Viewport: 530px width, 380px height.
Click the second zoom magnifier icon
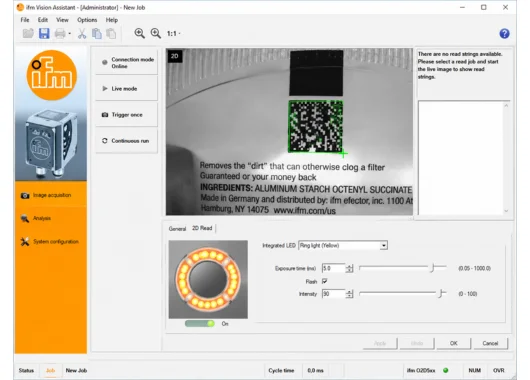click(x=155, y=33)
